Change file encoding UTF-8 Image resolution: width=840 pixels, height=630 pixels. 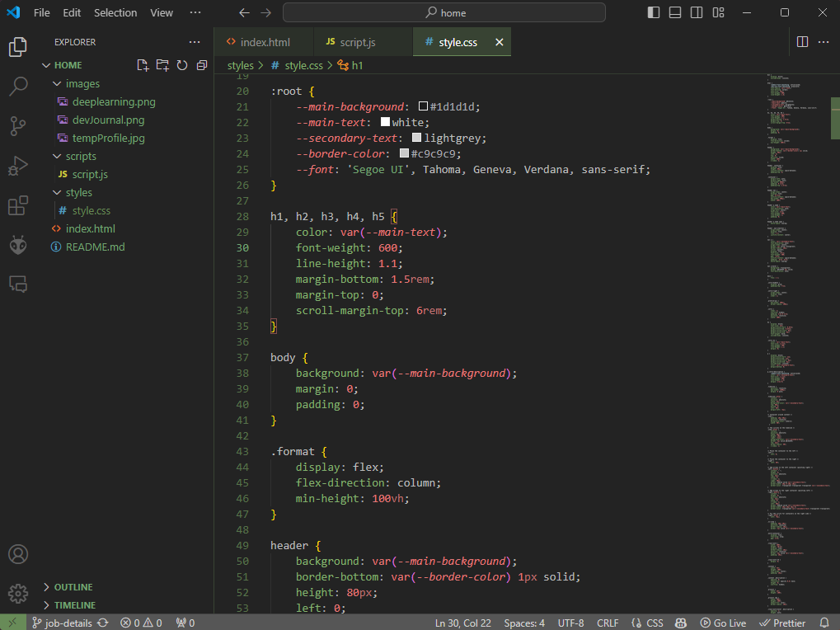570,623
